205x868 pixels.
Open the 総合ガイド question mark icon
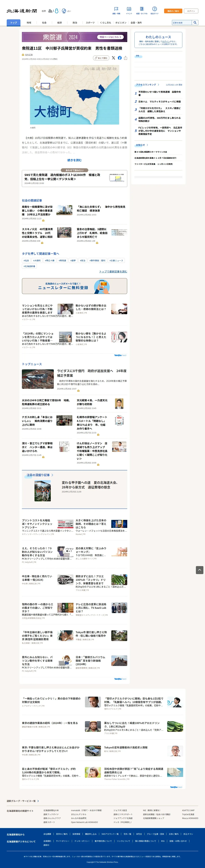155,9
